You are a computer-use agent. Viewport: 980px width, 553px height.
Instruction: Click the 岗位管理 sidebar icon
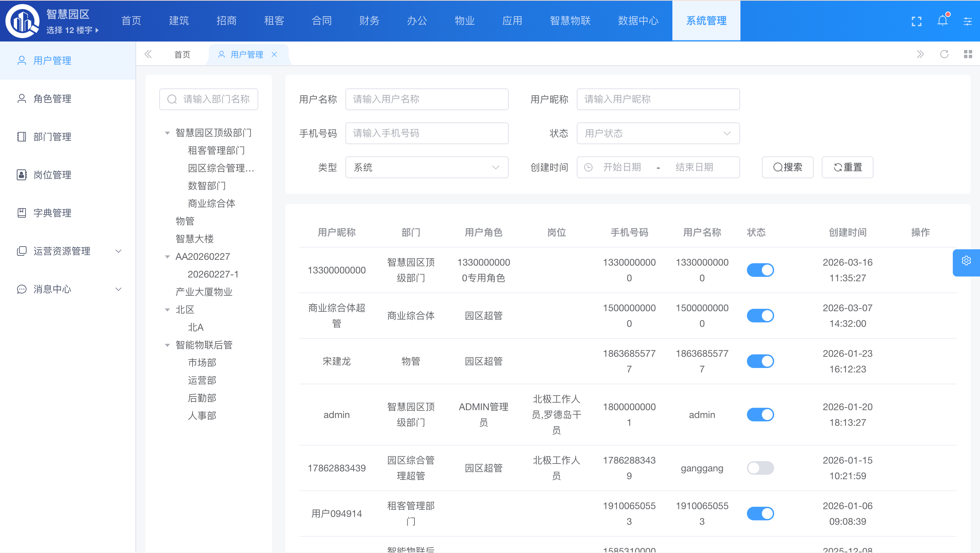tap(22, 175)
